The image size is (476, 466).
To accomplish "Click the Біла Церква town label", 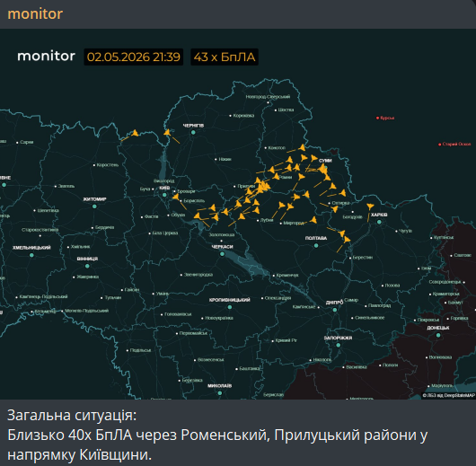I will 165,233.
